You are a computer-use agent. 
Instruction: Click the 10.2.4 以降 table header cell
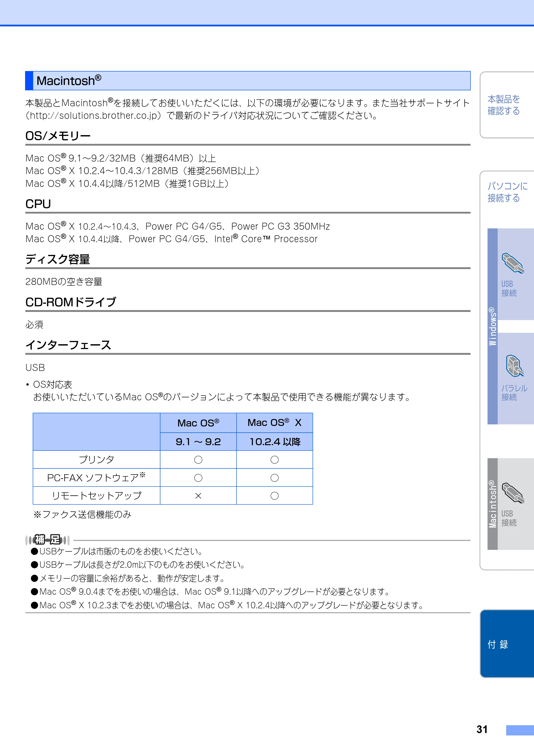point(274,441)
